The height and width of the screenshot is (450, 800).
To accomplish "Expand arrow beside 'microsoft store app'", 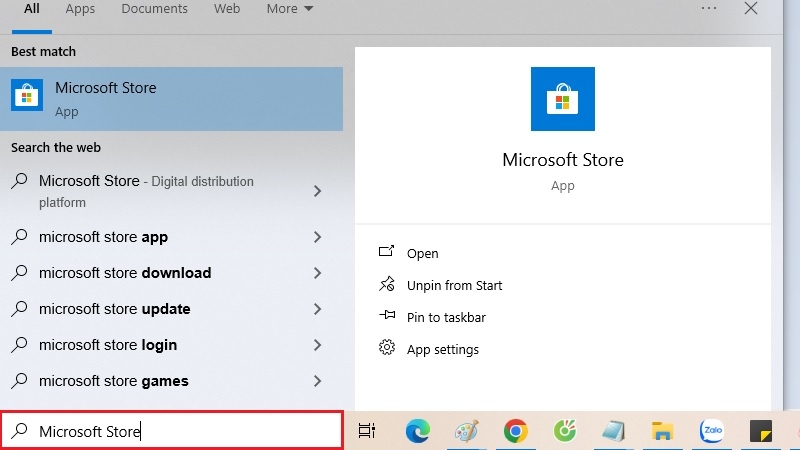I will [317, 237].
